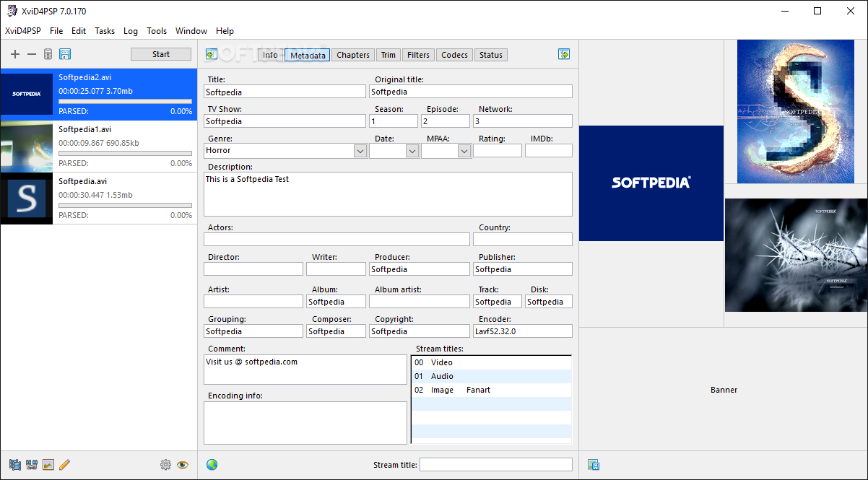This screenshot has height=480, width=868.
Task: Click the Rating field
Action: [x=498, y=151]
